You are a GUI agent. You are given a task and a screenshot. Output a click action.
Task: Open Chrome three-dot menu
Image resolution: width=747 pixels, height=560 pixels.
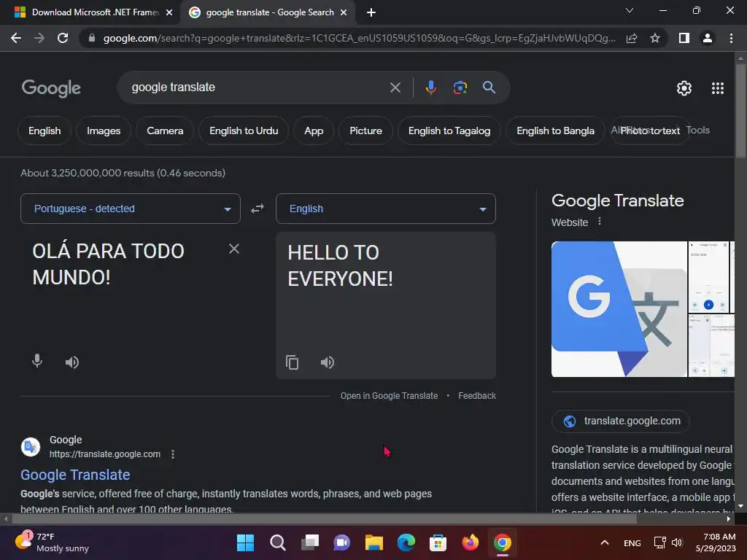pos(731,38)
